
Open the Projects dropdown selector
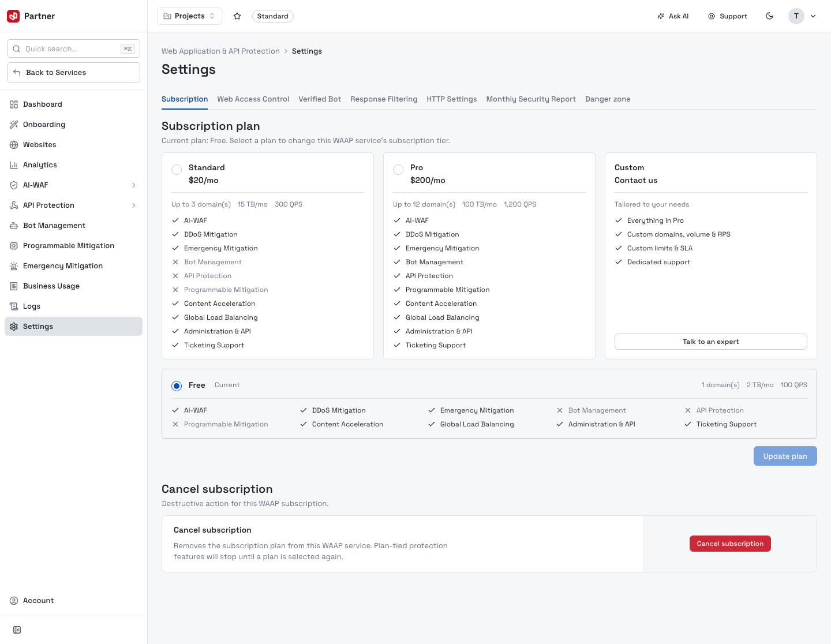point(189,16)
